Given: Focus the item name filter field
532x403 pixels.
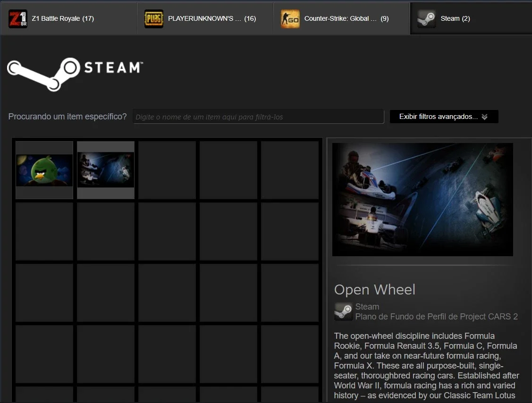Looking at the screenshot, I should click(x=258, y=117).
